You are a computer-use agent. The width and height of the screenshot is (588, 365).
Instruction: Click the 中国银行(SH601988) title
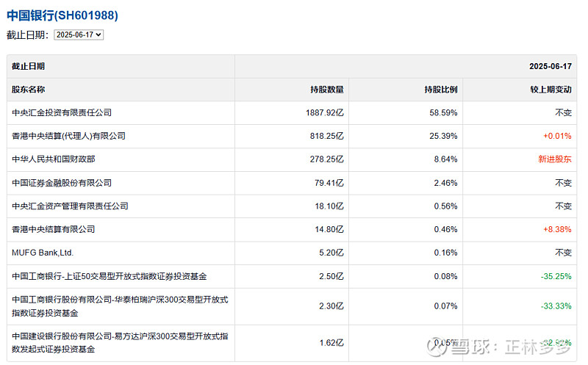(62, 15)
